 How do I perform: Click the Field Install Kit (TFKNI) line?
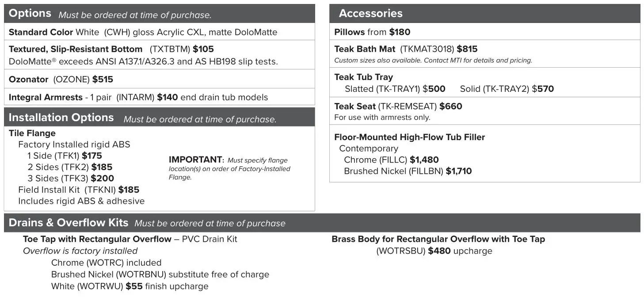[x=79, y=190]
